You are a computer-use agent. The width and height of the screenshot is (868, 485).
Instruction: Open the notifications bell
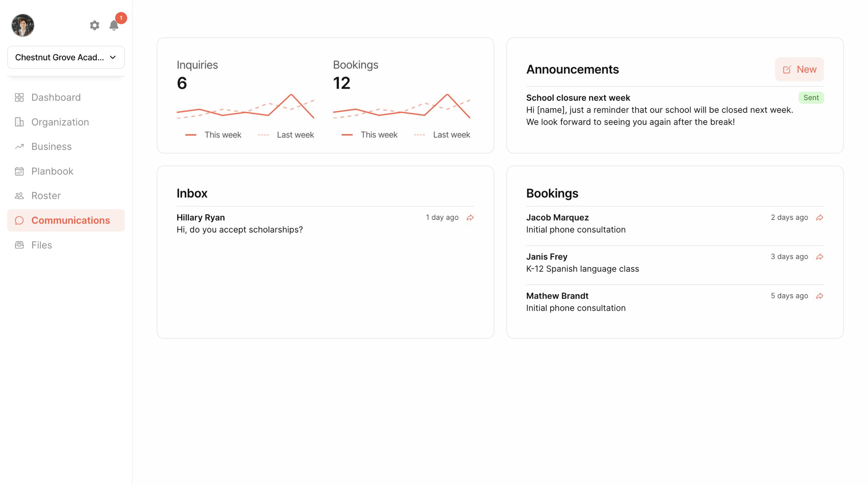pyautogui.click(x=114, y=25)
